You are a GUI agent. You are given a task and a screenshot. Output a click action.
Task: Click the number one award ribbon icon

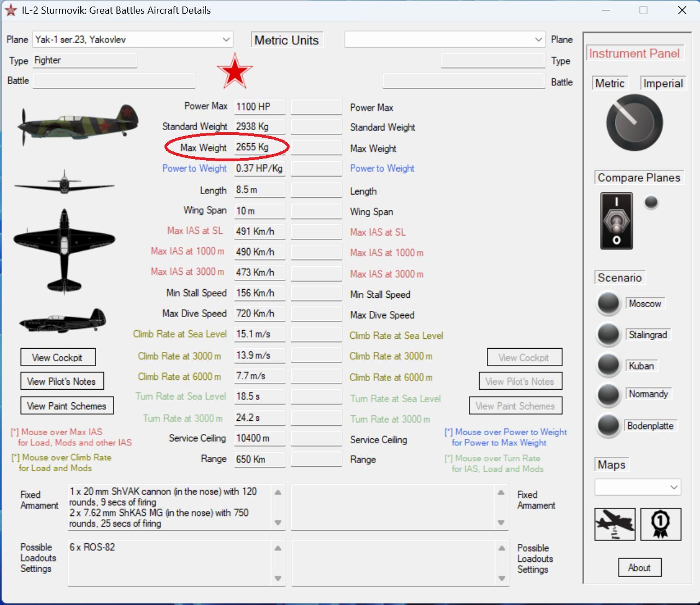[661, 524]
